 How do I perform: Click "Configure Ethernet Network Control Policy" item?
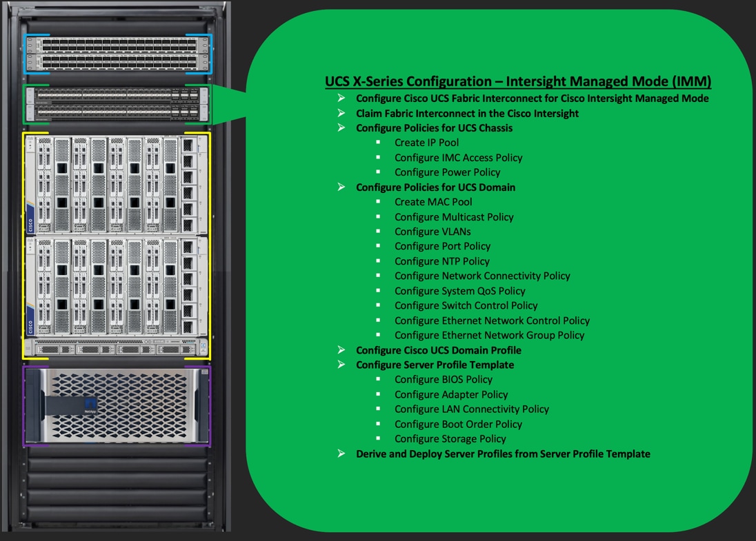[x=492, y=320]
